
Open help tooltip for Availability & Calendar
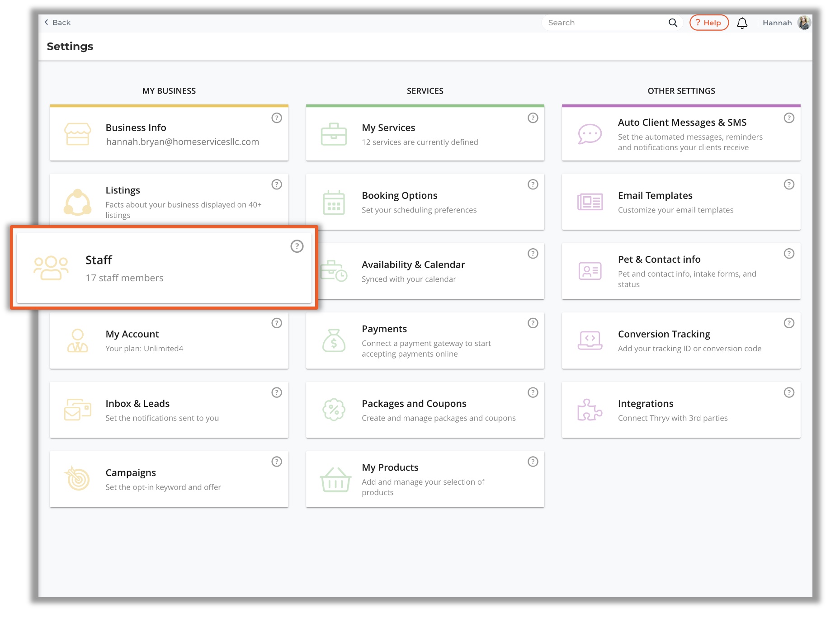pyautogui.click(x=533, y=254)
